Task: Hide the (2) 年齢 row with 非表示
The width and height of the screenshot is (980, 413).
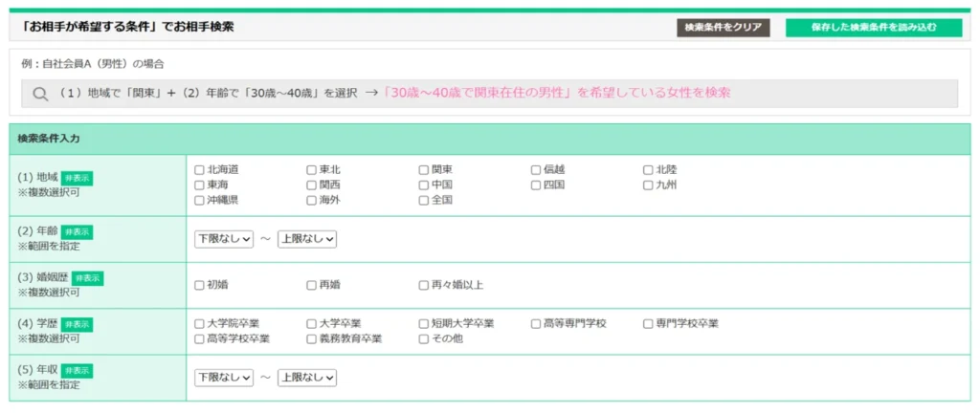Action: pyautogui.click(x=77, y=232)
